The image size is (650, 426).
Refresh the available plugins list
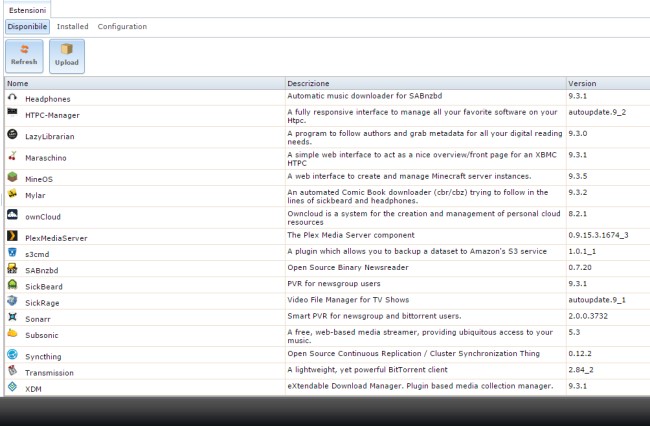pos(24,56)
